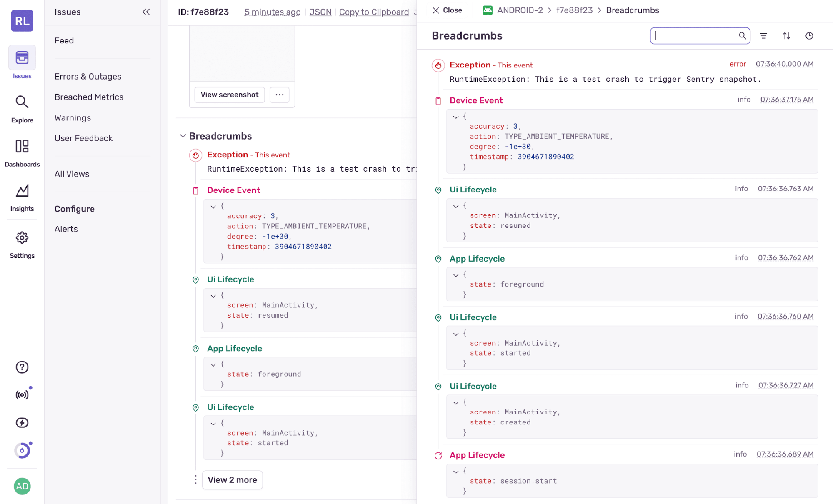
Task: Open Settings via the gear icon
Action: coord(22,237)
